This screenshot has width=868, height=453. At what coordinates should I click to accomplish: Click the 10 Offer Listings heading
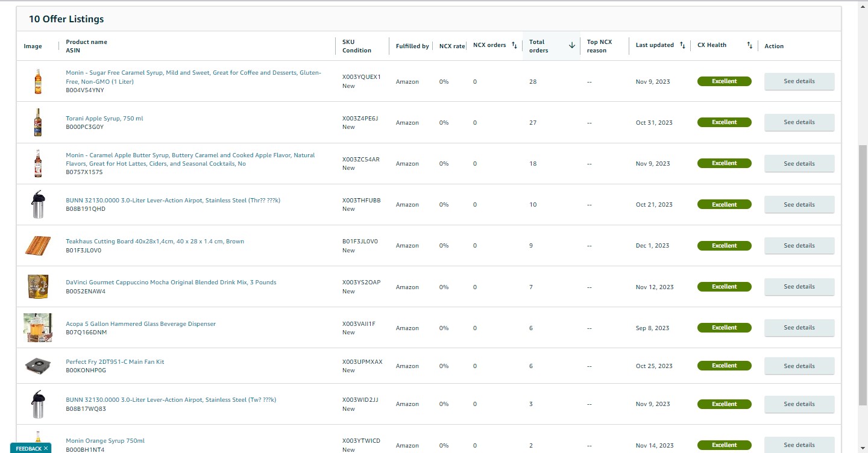(66, 19)
